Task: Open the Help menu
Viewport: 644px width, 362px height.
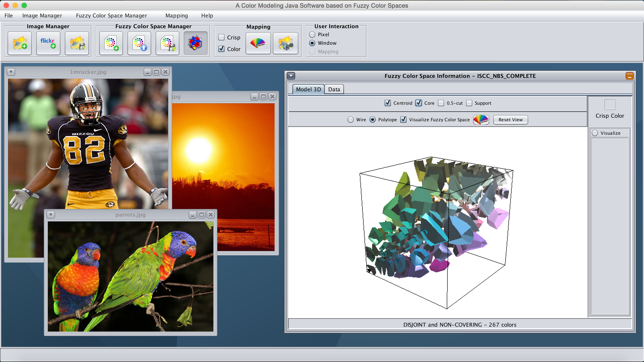Action: coord(207,15)
